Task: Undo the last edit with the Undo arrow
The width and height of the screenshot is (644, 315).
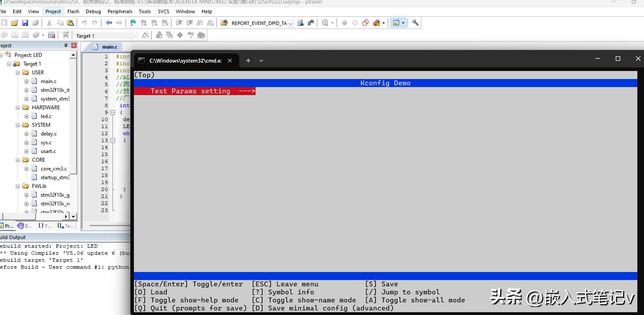Action: click(x=84, y=23)
